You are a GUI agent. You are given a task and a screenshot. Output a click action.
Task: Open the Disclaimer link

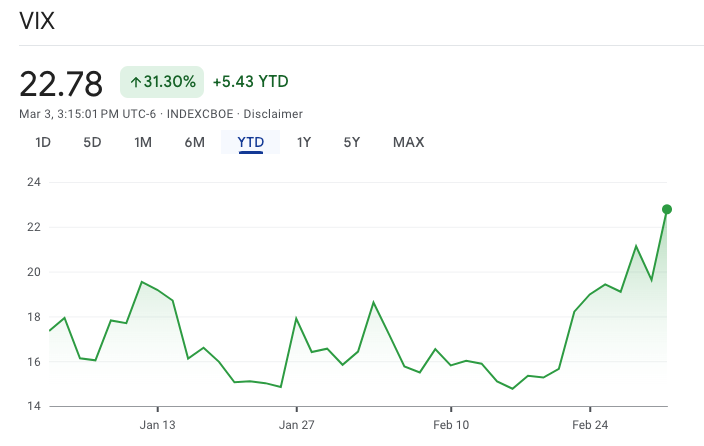(x=273, y=114)
